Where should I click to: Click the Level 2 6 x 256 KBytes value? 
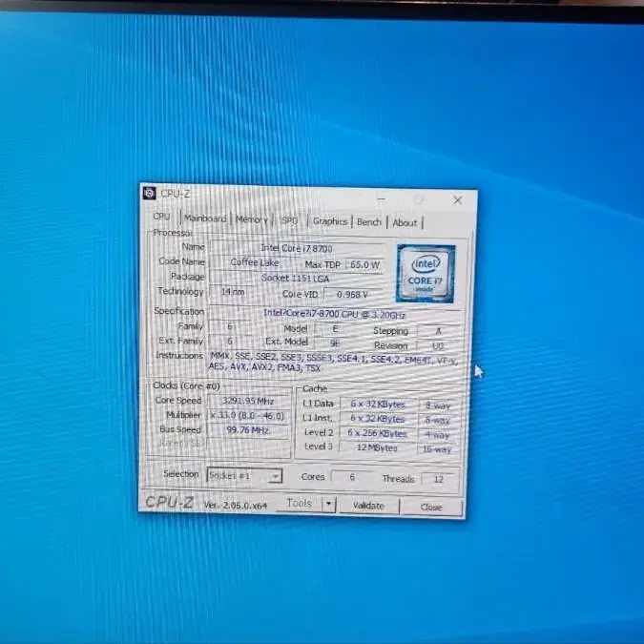(x=378, y=433)
